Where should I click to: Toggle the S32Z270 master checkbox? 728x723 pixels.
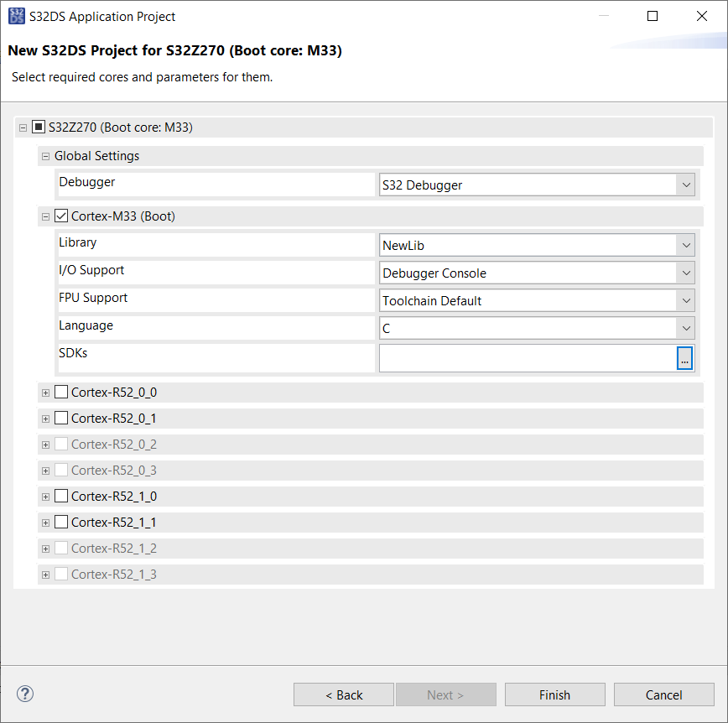(37, 127)
